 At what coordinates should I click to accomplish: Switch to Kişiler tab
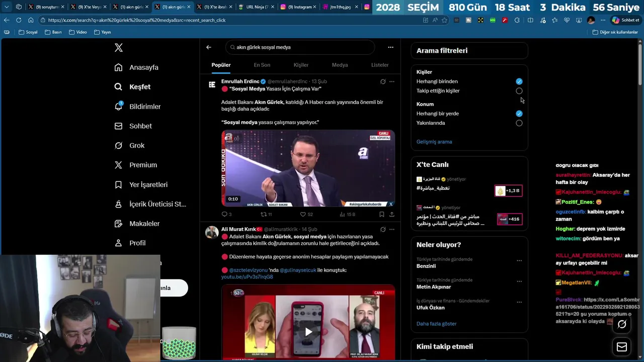tap(301, 65)
